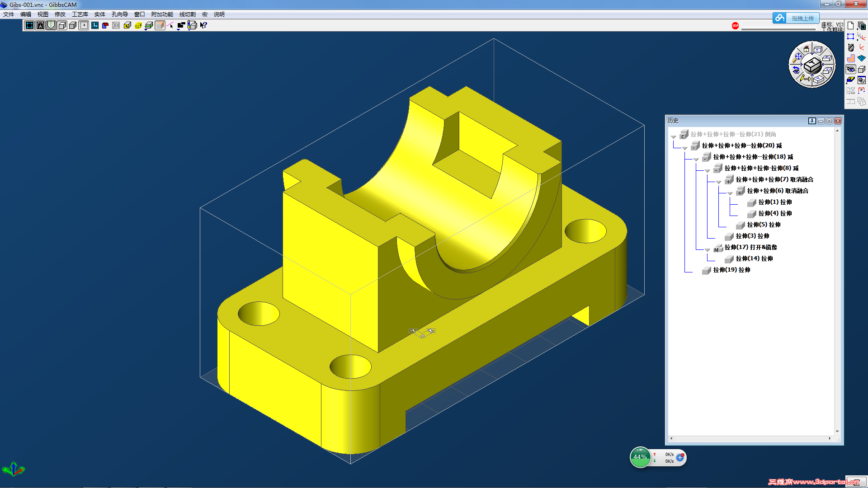Collapse the 拉伸(17) 打开&镜像 tree node

(x=707, y=249)
